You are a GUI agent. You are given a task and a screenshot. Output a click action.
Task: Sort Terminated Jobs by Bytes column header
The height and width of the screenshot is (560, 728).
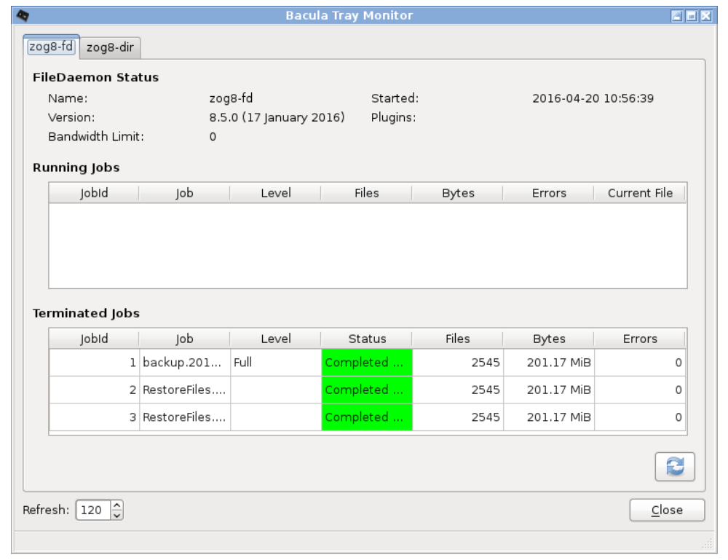549,339
